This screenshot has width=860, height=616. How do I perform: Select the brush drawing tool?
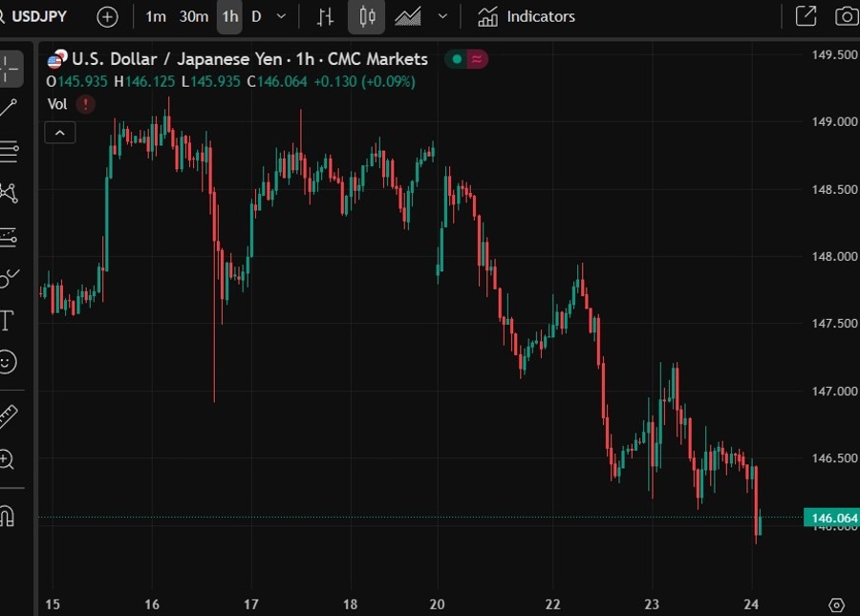(x=10, y=278)
